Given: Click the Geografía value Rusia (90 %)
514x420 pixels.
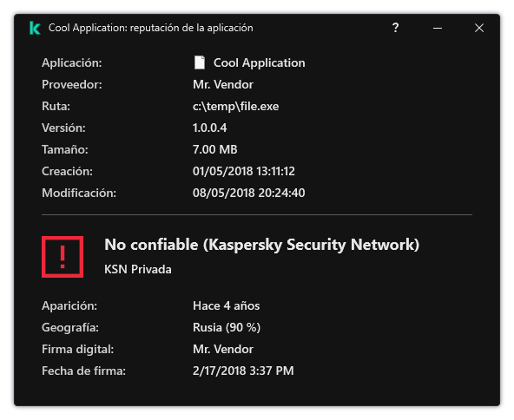Looking at the screenshot, I should tap(227, 327).
